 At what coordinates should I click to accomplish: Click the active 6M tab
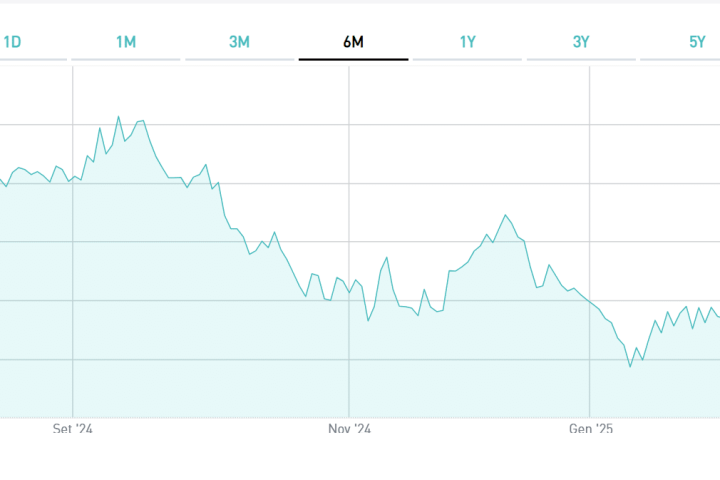[353, 42]
